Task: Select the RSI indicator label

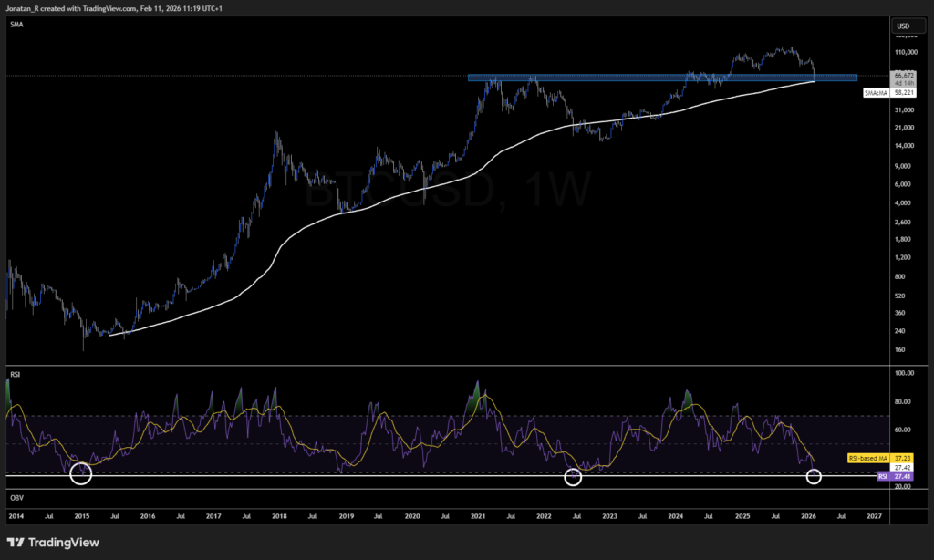Action: click(13, 375)
